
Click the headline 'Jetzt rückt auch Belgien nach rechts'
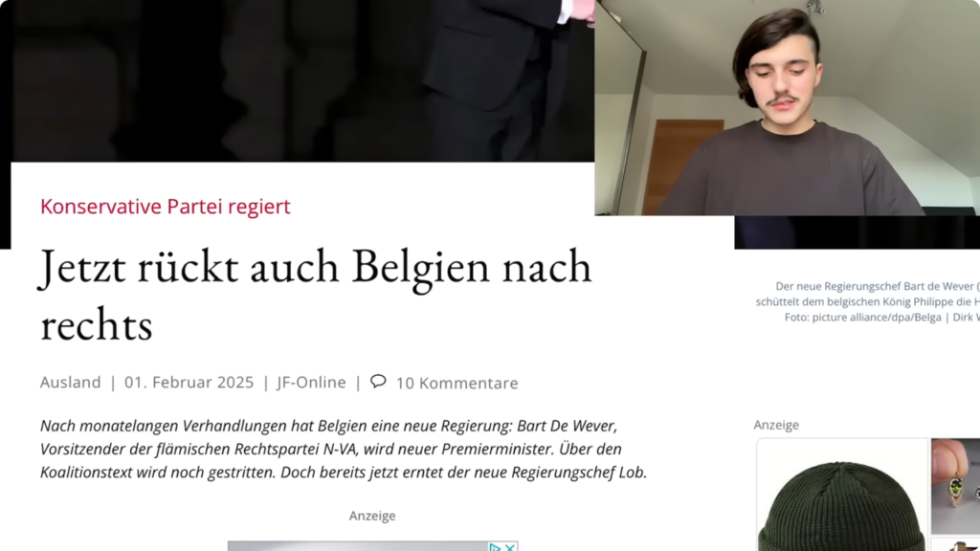tap(316, 295)
